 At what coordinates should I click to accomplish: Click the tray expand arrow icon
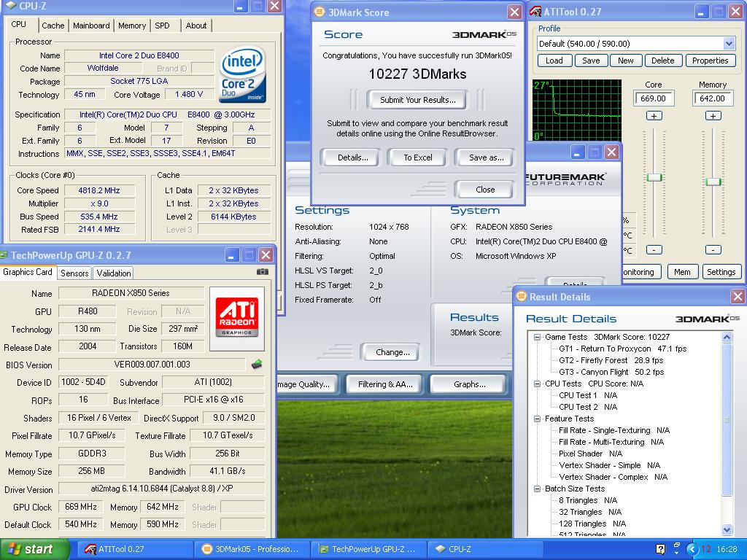tap(692, 549)
